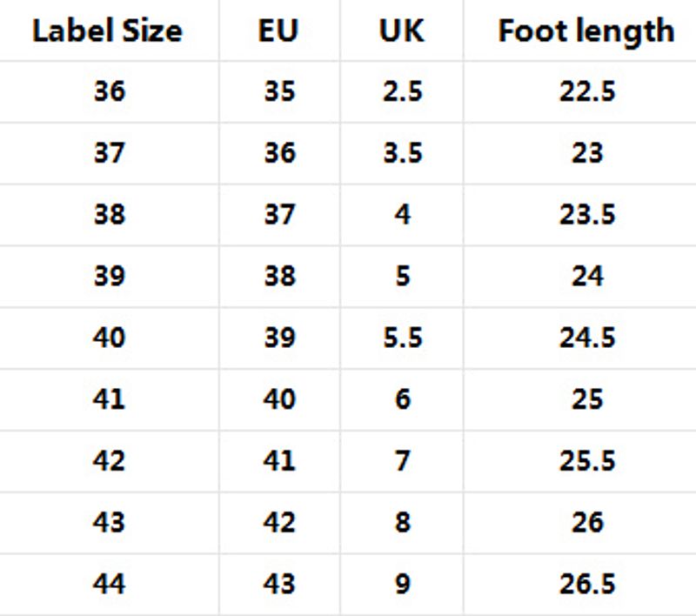Click label size 41 cell
The width and height of the screenshot is (696, 616).
tap(110, 399)
